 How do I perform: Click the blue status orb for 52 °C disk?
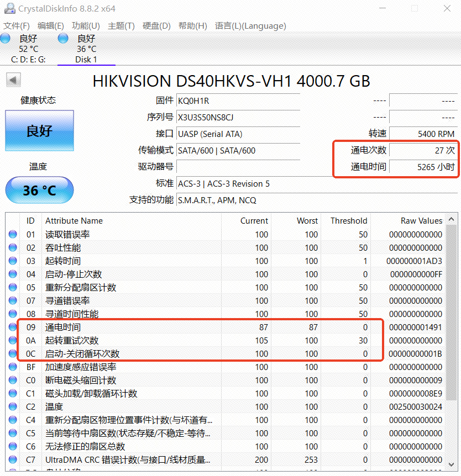tap(5, 38)
